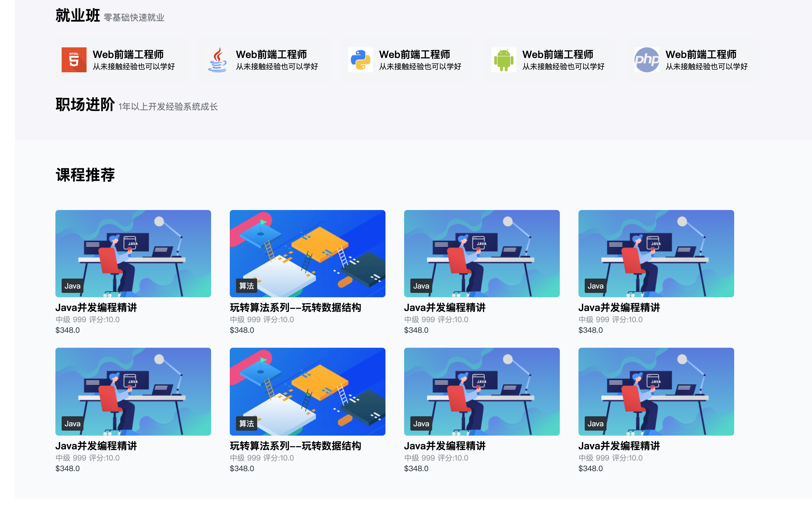Click the Android robot icon
Image resolution: width=812 pixels, height=516 pixels.
tap(503, 60)
